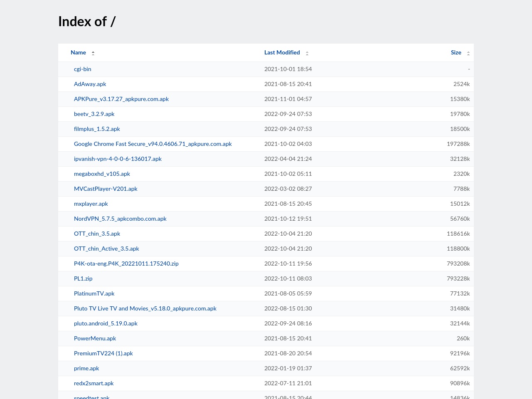Download megaboxhd_v105.apk
The width and height of the screenshot is (532, 399).
(x=102, y=174)
